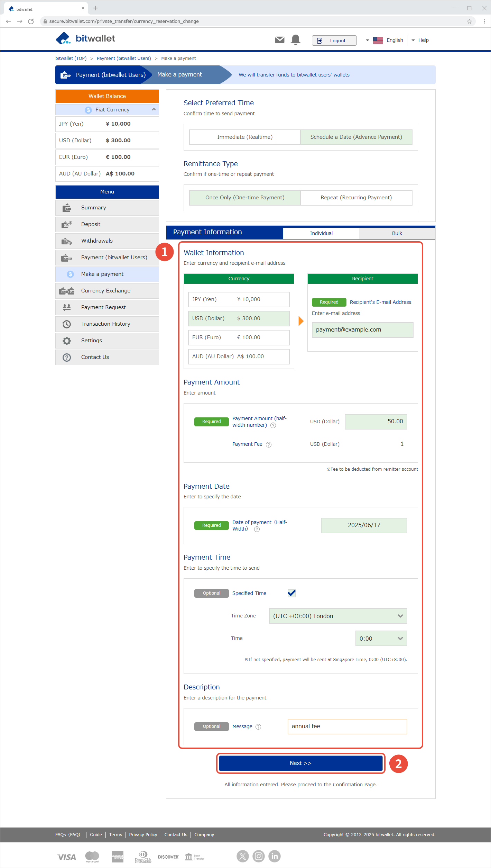This screenshot has width=491, height=868.
Task: Select Schedule a Date (Advance Payment)
Action: [x=356, y=137]
